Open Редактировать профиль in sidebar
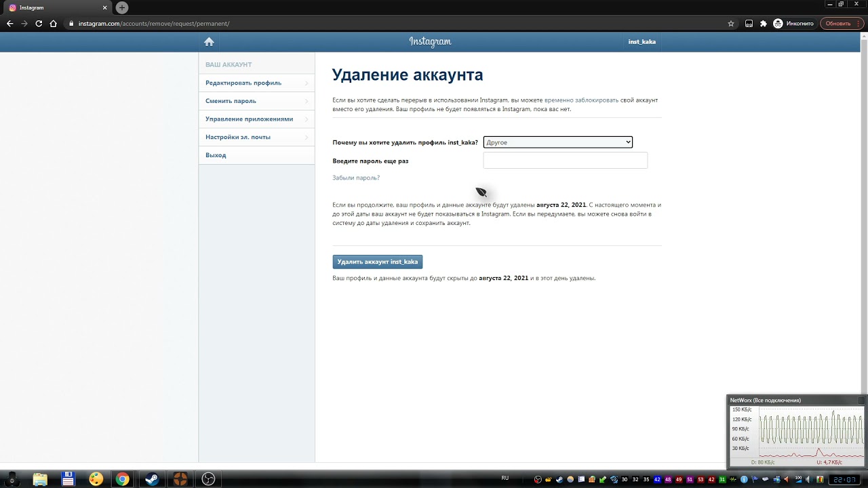 (x=256, y=83)
